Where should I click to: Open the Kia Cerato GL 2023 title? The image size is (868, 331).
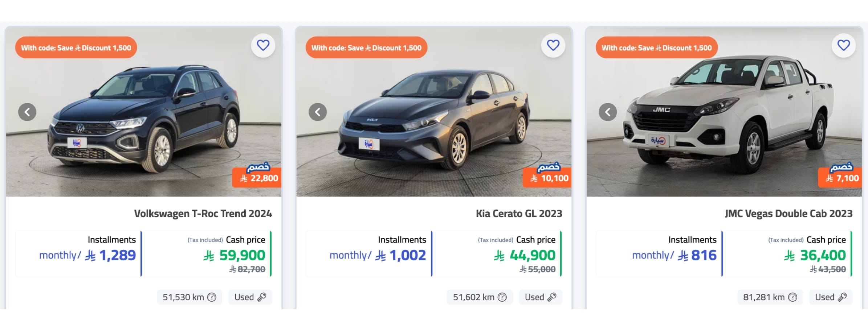(519, 214)
